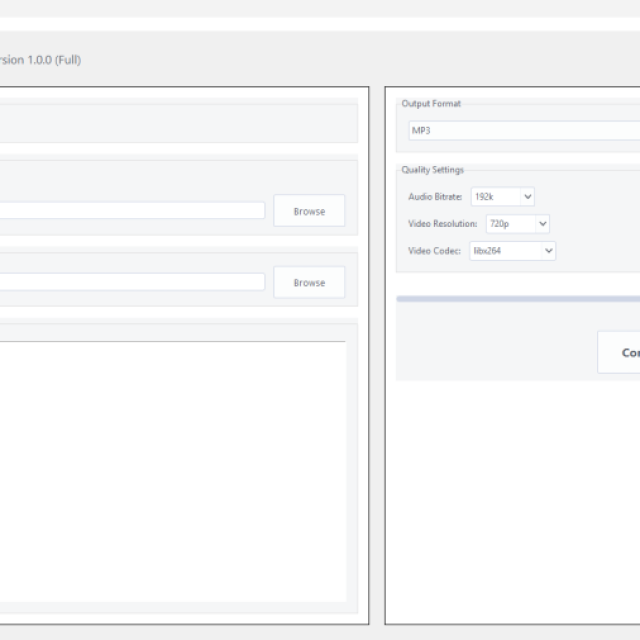Screen dimensions: 640x640
Task: Click the Audio Bitrate label
Action: tap(435, 197)
